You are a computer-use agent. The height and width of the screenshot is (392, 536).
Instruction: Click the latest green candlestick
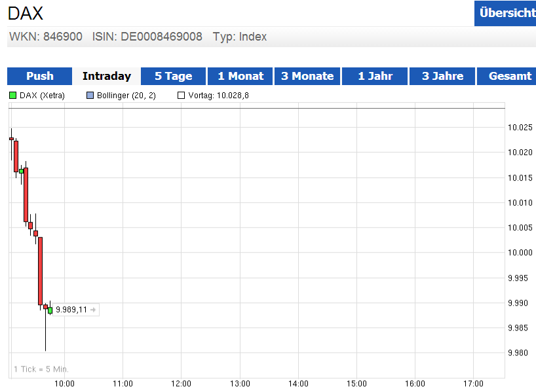tap(50, 310)
